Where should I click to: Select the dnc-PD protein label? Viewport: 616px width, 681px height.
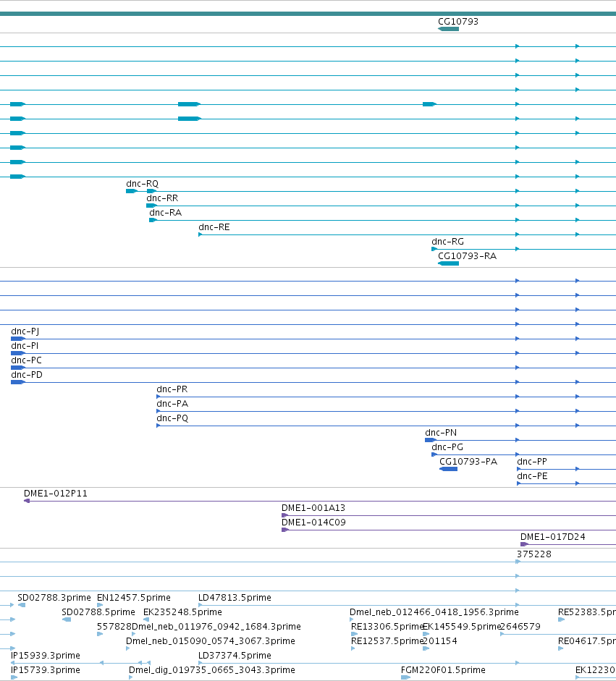click(x=27, y=374)
